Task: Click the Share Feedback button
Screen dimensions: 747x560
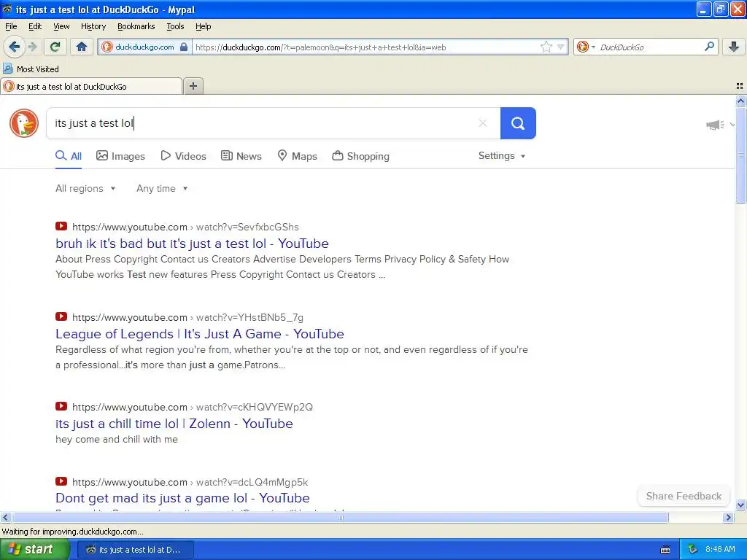Action: point(684,496)
